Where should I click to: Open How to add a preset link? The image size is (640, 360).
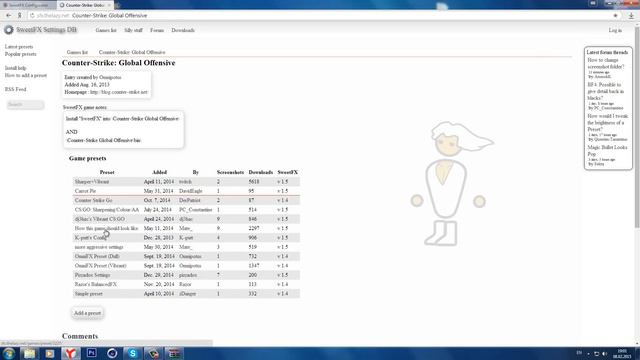point(26,76)
